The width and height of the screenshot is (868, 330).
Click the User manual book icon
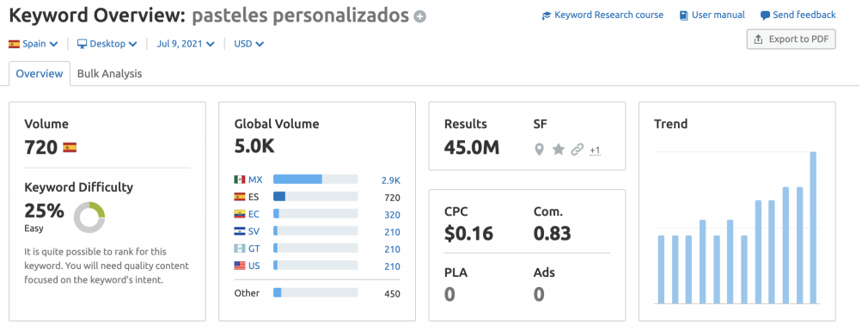(x=684, y=15)
